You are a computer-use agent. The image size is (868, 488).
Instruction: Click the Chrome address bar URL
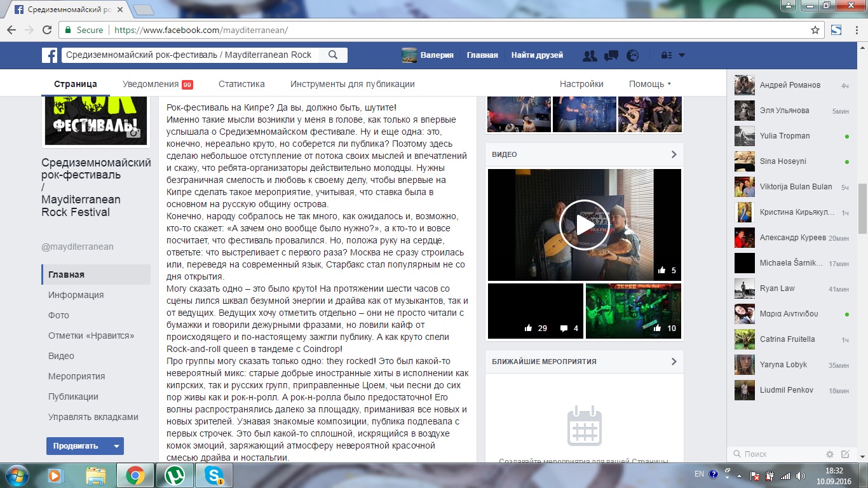point(201,30)
